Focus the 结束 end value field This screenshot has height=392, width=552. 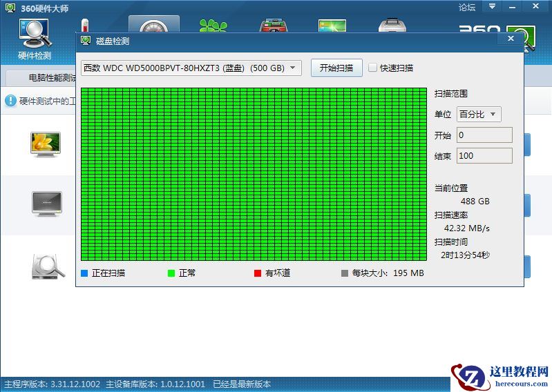484,156
